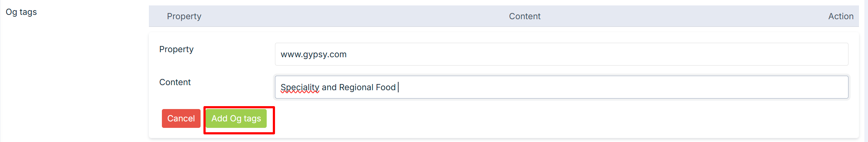The image size is (868, 142).
Task: Place cursor on the word Food
Action: [x=386, y=87]
